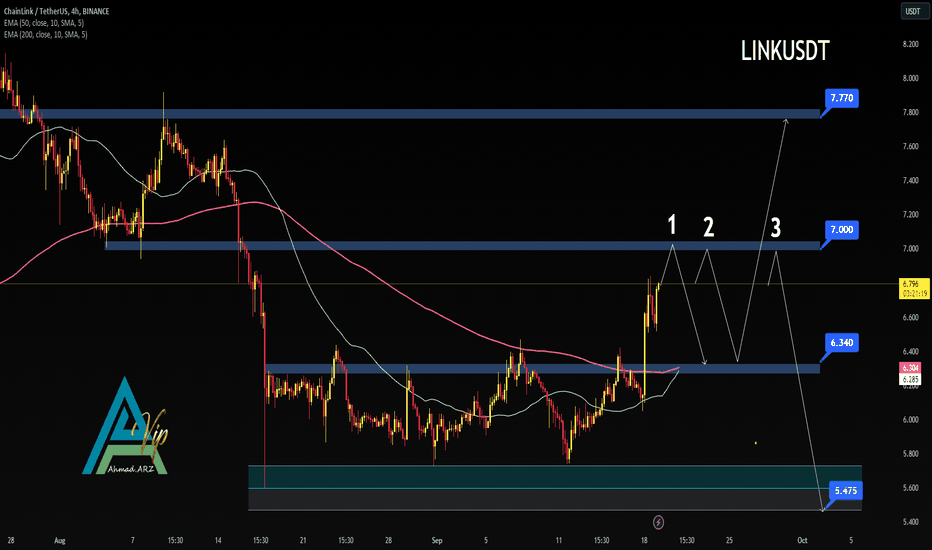Click the 21 date label on time axis

point(303,540)
